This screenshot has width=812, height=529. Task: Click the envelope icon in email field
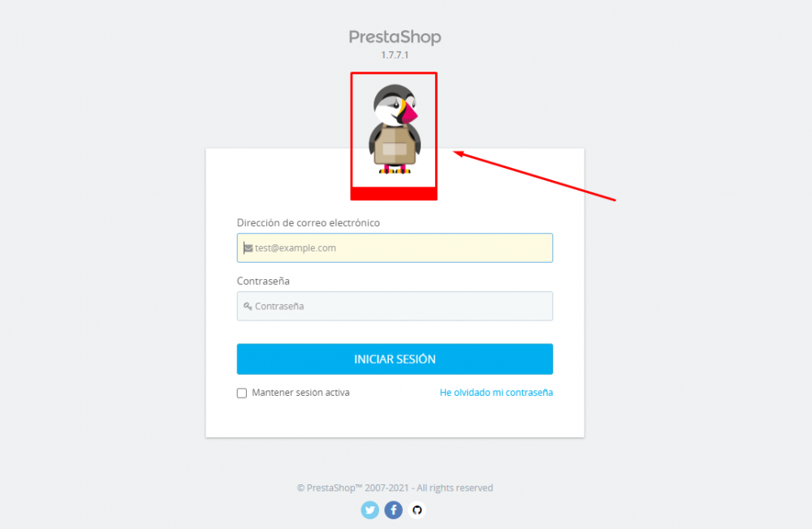[248, 248]
